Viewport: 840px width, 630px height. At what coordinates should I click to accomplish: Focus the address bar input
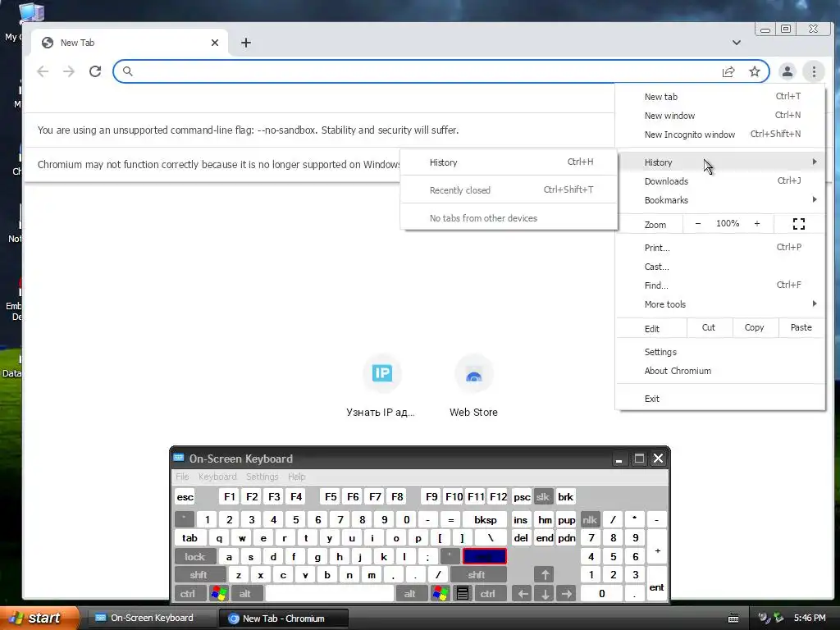(x=423, y=71)
